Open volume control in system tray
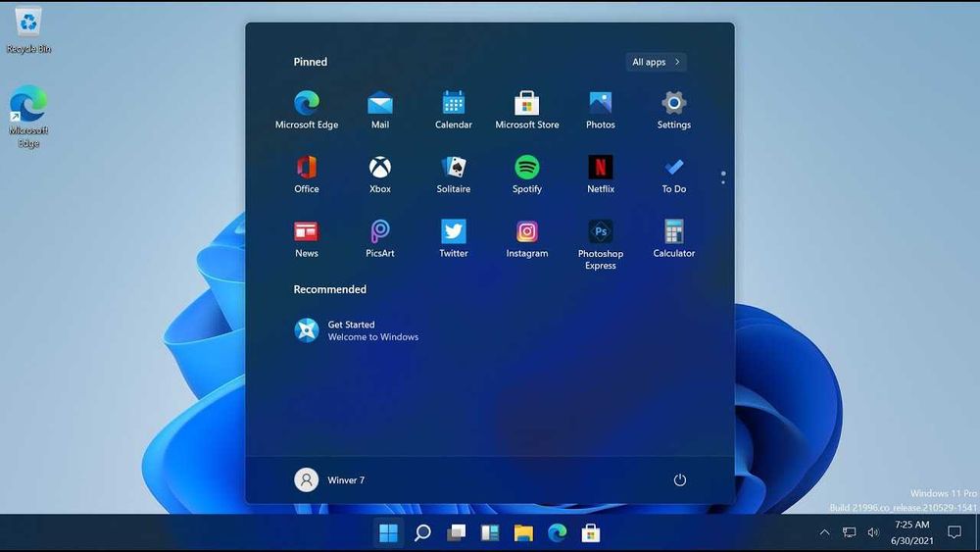 [x=873, y=532]
